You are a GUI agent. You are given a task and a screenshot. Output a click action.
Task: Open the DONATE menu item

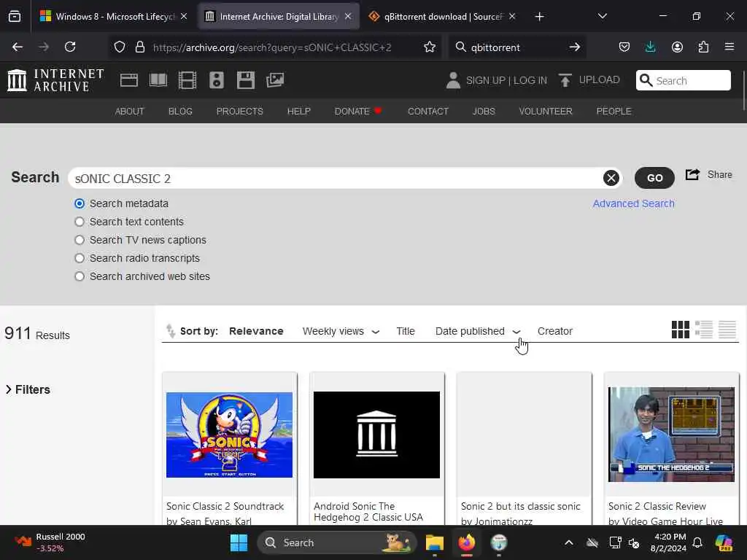pos(357,112)
